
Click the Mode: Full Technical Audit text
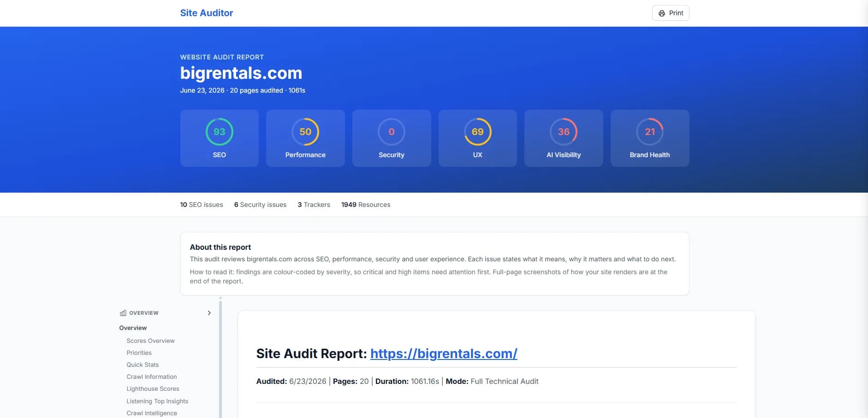click(492, 381)
